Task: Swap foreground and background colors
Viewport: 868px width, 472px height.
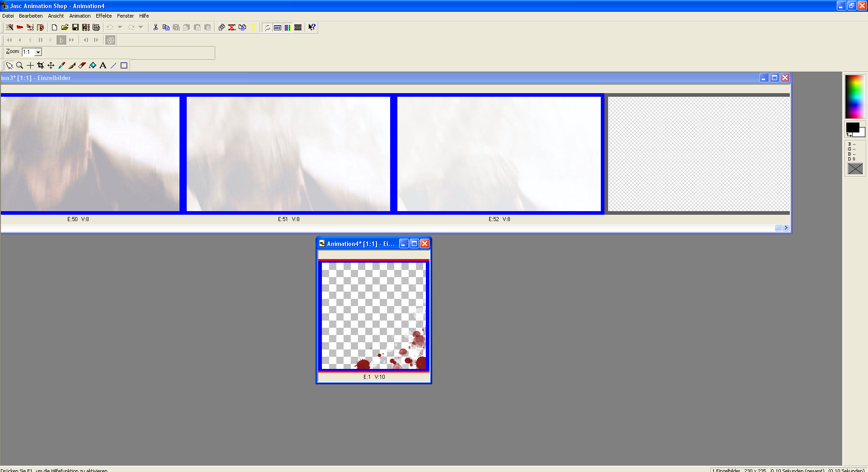Action: 849,135
